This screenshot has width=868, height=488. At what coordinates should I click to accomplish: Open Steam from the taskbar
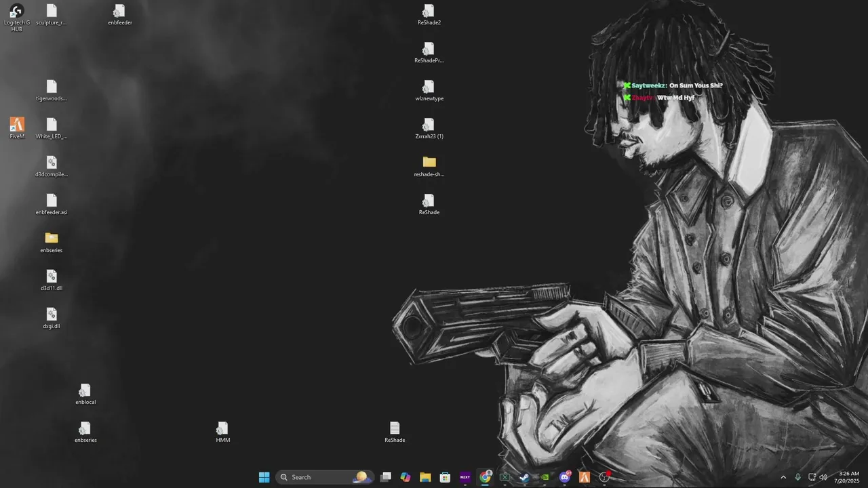pyautogui.click(x=524, y=477)
